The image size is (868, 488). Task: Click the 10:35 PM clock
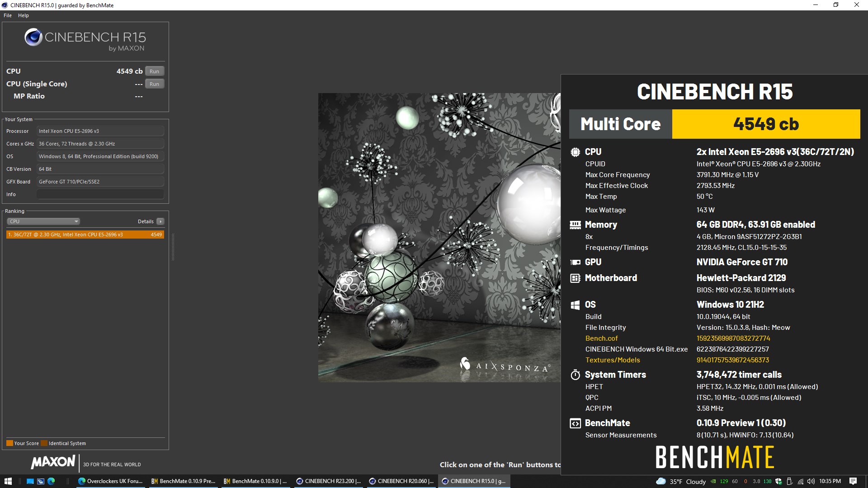[830, 481]
